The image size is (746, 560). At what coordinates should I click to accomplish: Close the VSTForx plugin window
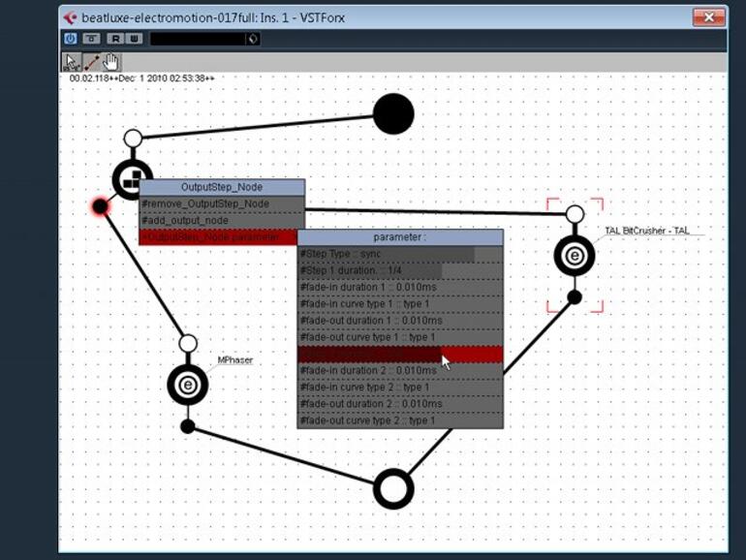tap(709, 17)
